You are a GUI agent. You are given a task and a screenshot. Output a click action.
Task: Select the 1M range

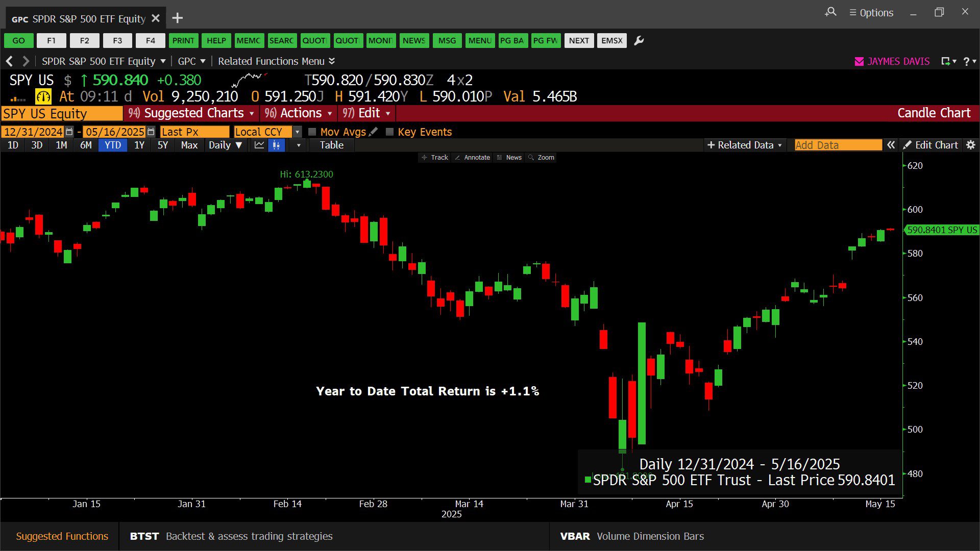pos(61,145)
